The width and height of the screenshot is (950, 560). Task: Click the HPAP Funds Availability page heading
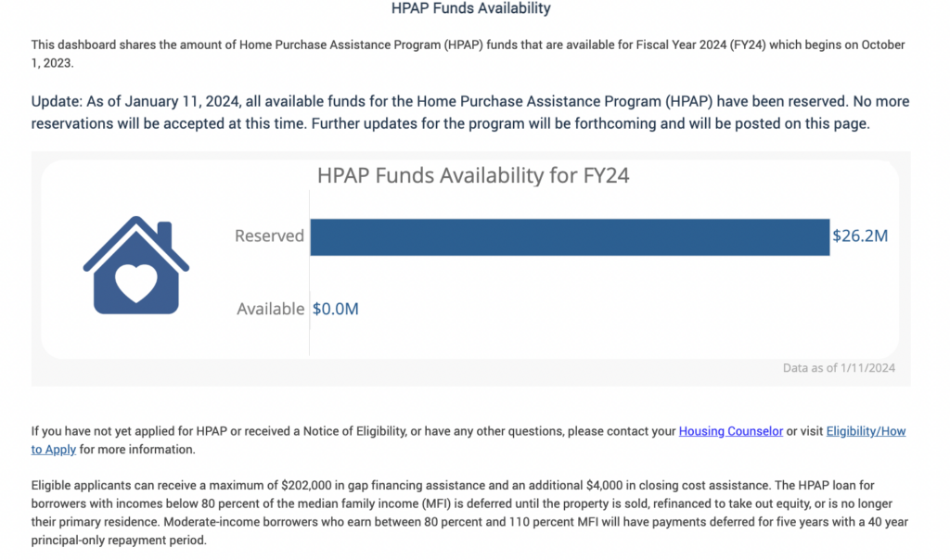470,8
